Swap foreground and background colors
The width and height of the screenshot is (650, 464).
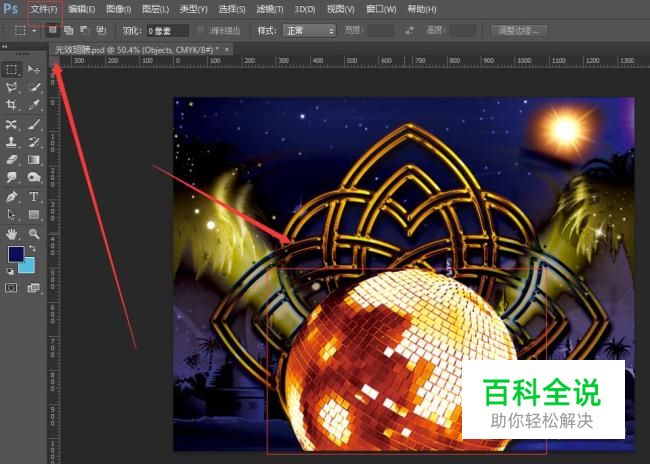pyautogui.click(x=32, y=249)
